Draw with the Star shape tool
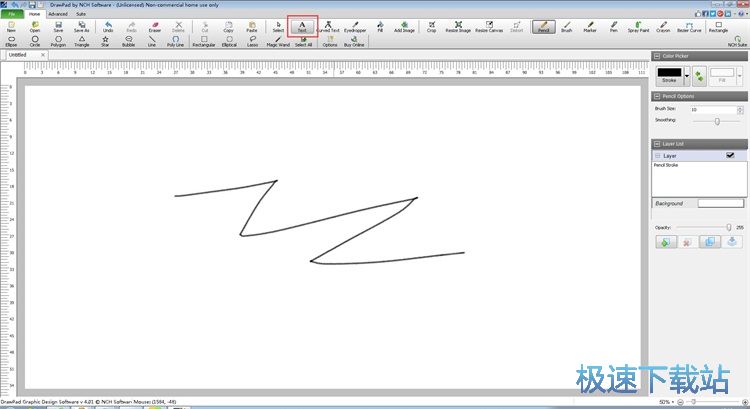Image resolution: width=750 pixels, height=409 pixels. pos(105,40)
